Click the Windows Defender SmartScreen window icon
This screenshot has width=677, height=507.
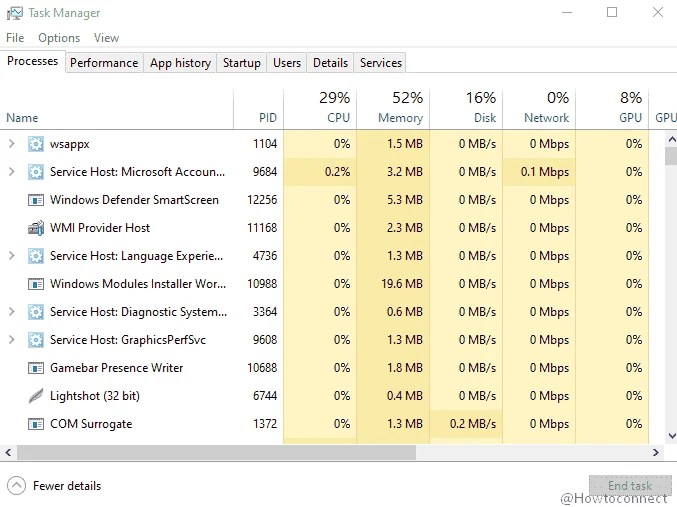point(35,200)
